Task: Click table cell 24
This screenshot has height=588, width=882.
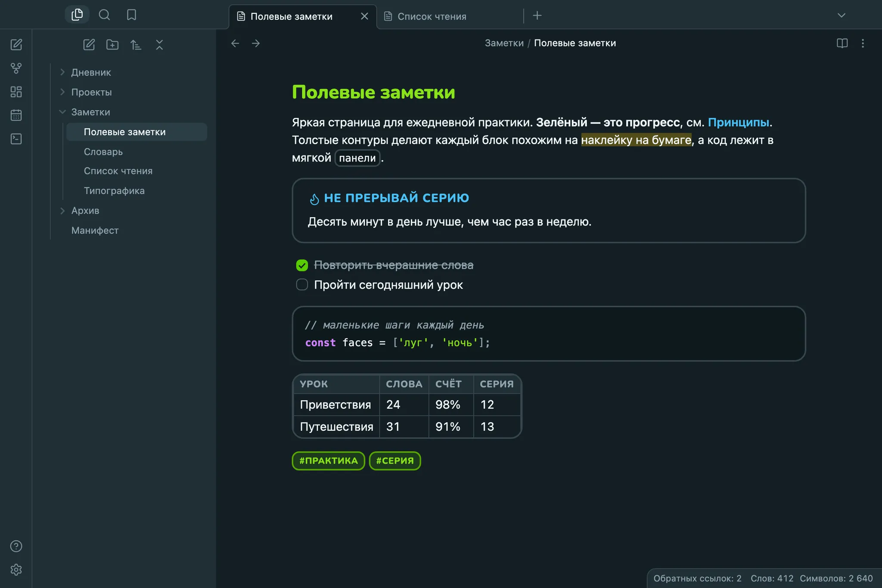Action: (x=404, y=405)
